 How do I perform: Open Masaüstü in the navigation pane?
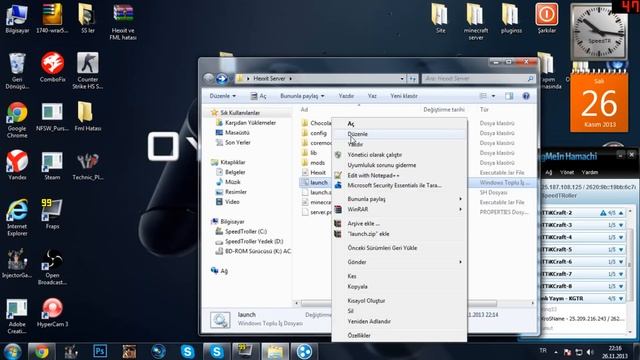[x=233, y=133]
